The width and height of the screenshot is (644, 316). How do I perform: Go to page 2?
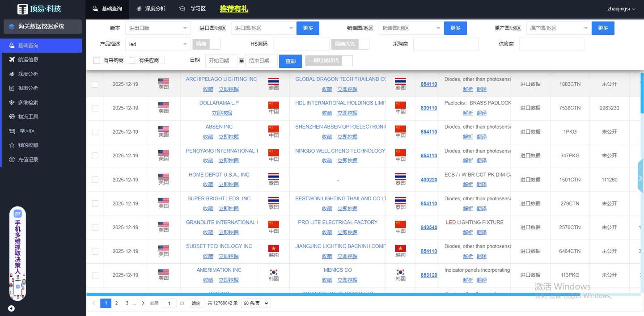tap(116, 303)
